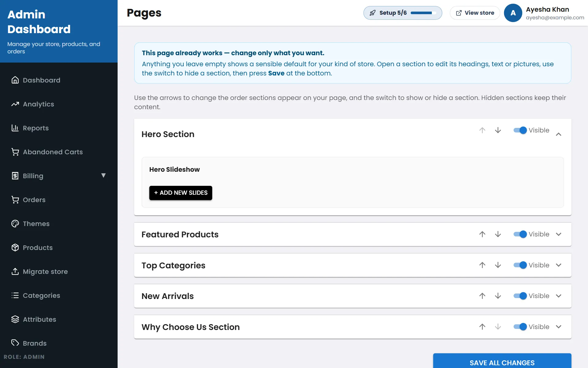The width and height of the screenshot is (588, 368).
Task: Expand the Featured Products section chevron
Action: pyautogui.click(x=559, y=234)
